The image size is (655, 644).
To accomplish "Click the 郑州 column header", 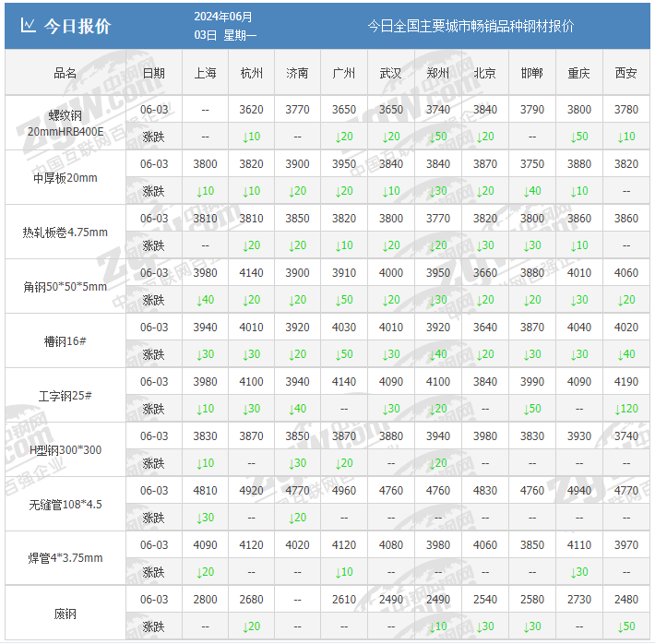I will [x=438, y=73].
